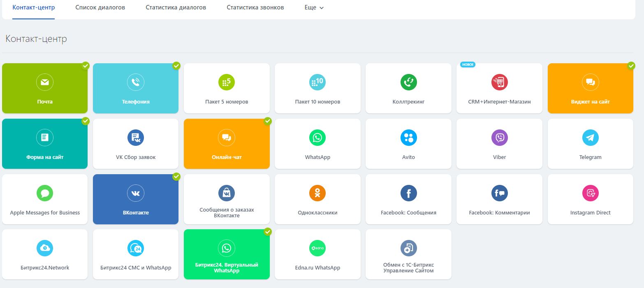
Task: Open the Коллтрекинг green phone icon
Action: (x=408, y=83)
